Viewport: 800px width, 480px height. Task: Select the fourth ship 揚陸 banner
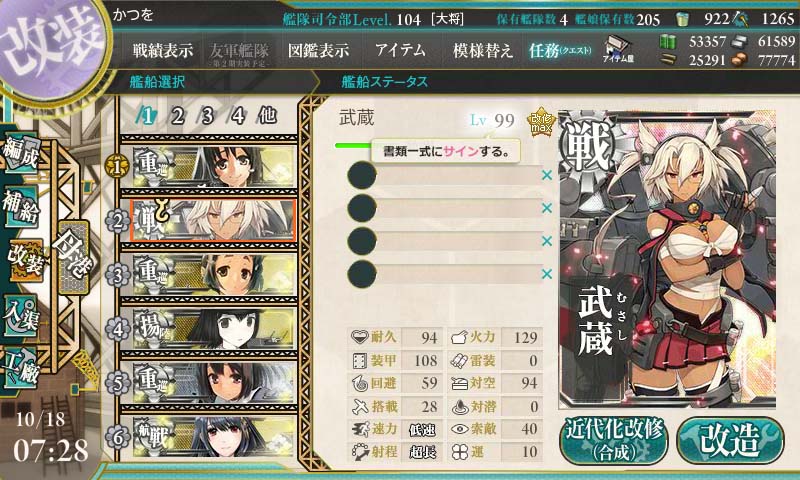pos(214,329)
